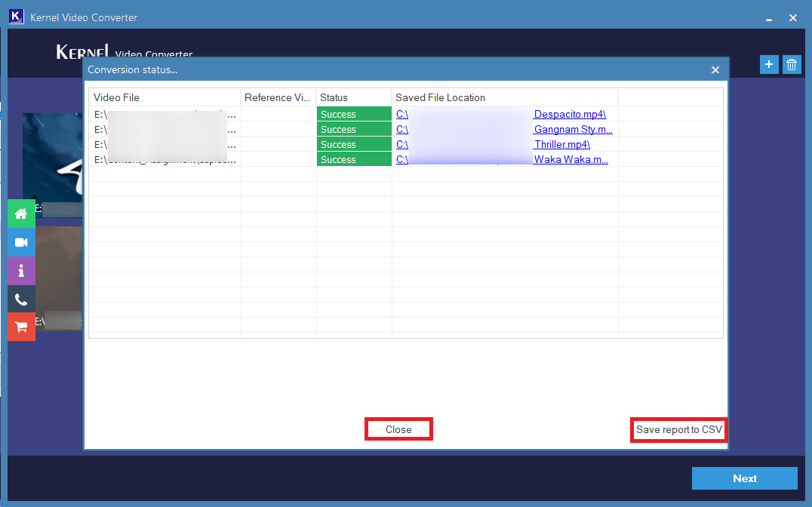Select Success status in Gangnam Sty row

coord(354,129)
